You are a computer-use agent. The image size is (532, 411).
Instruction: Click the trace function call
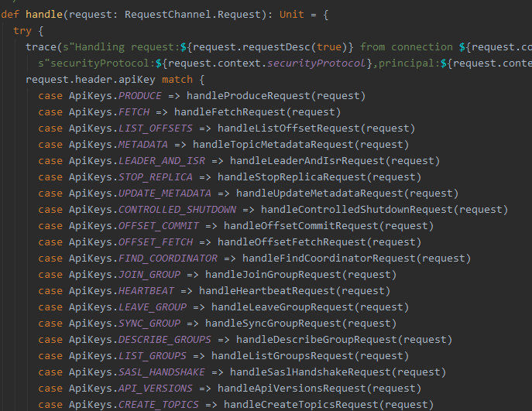coord(40,47)
